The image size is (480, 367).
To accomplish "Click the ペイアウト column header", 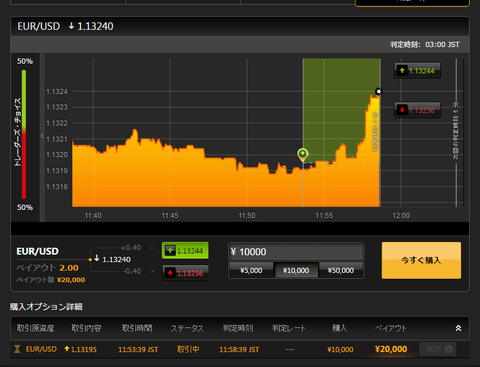I will point(390,328).
